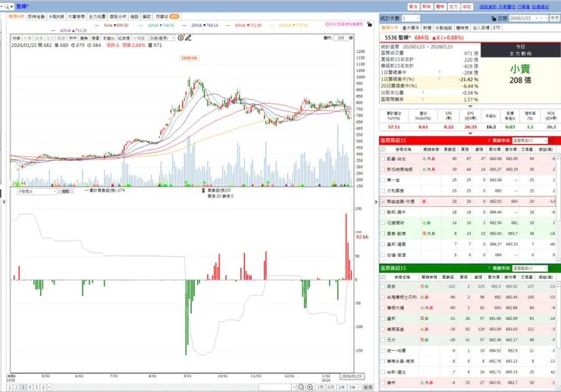Click the 行事曆 link at top
This screenshot has width=561, height=392.
pos(524,7)
